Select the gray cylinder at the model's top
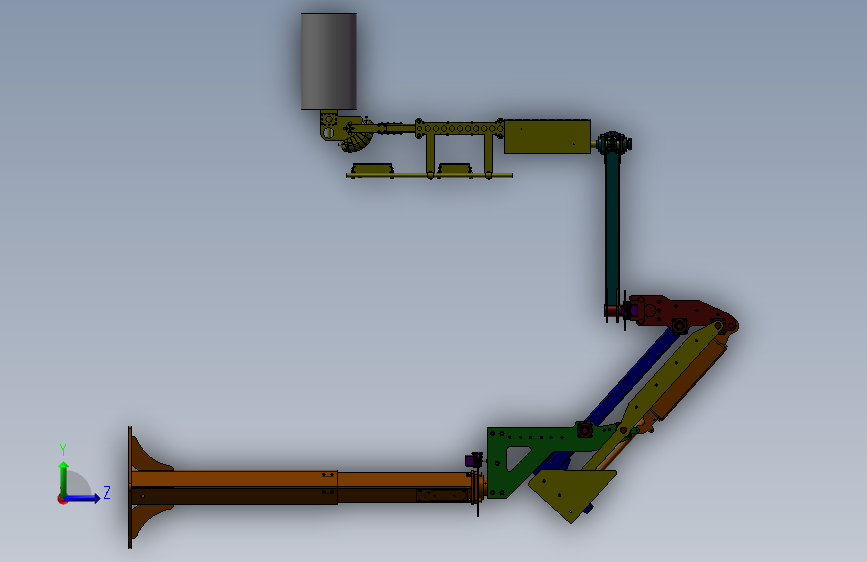The width and height of the screenshot is (867, 562). click(328, 61)
